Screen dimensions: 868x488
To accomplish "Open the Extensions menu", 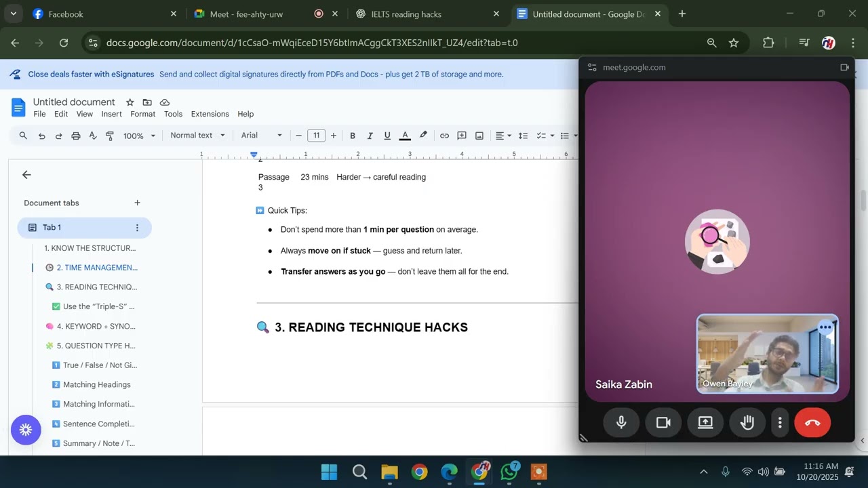I will click(210, 114).
